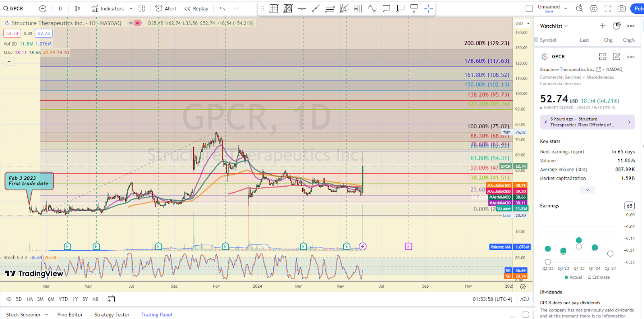Add a symbol to the watchlist

[x=603, y=26]
